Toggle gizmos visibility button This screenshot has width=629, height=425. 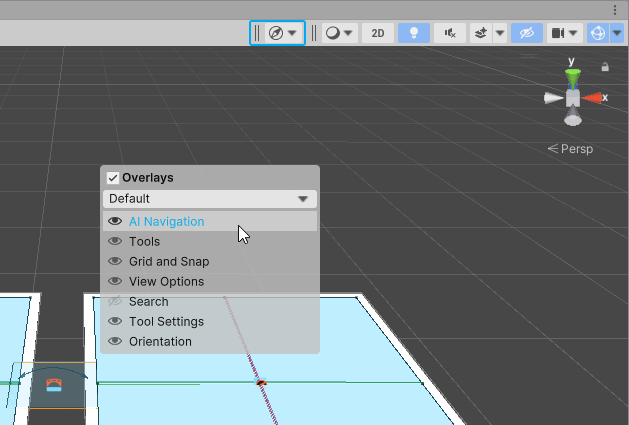(598, 33)
